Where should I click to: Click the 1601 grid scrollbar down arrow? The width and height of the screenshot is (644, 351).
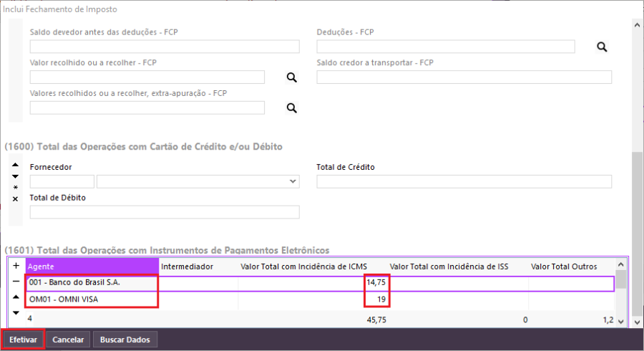point(620,321)
